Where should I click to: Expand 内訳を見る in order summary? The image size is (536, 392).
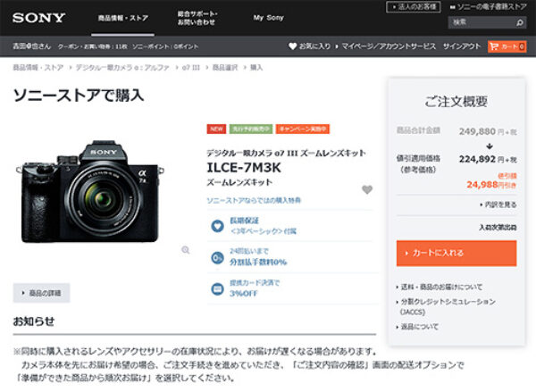pyautogui.click(x=498, y=204)
